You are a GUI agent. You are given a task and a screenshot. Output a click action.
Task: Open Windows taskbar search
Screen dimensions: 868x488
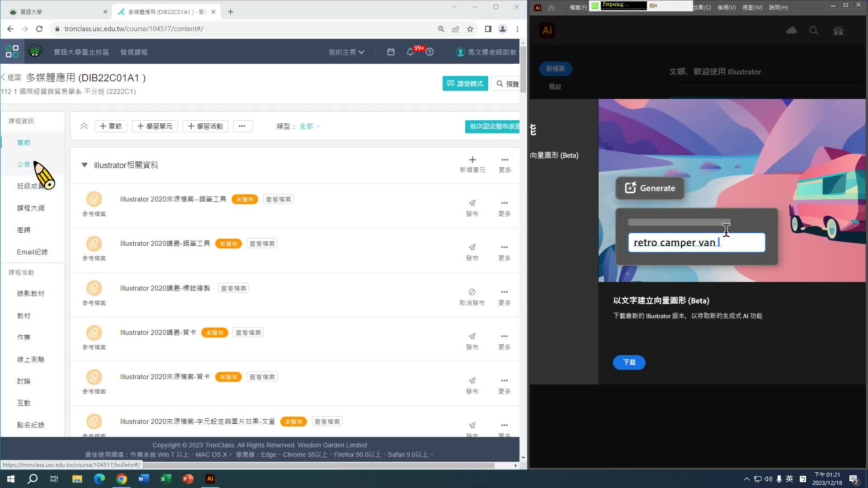[x=33, y=479]
